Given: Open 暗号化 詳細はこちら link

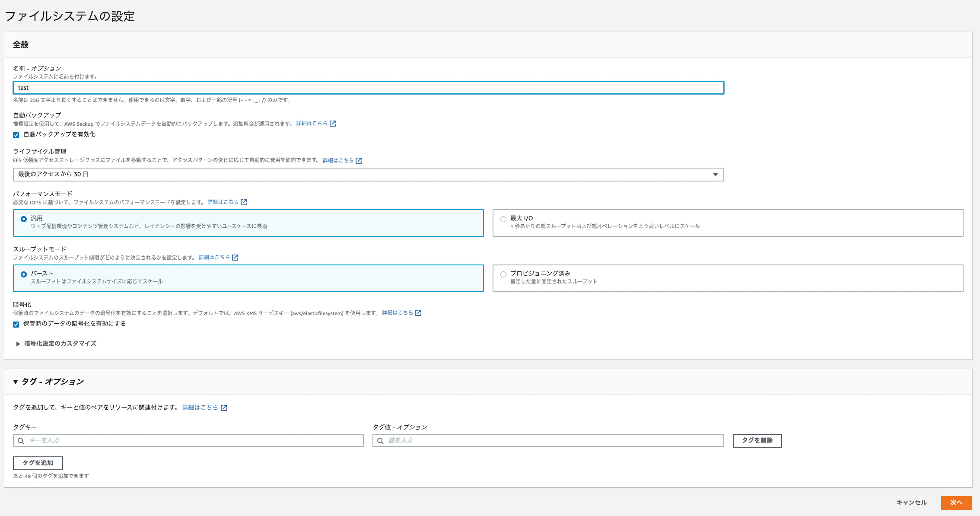Looking at the screenshot, I should point(398,312).
